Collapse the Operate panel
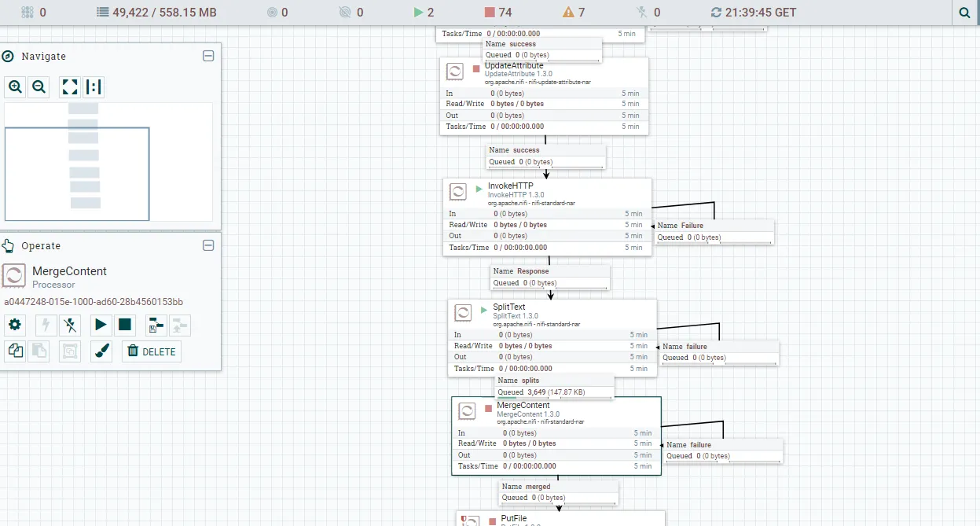 (208, 245)
